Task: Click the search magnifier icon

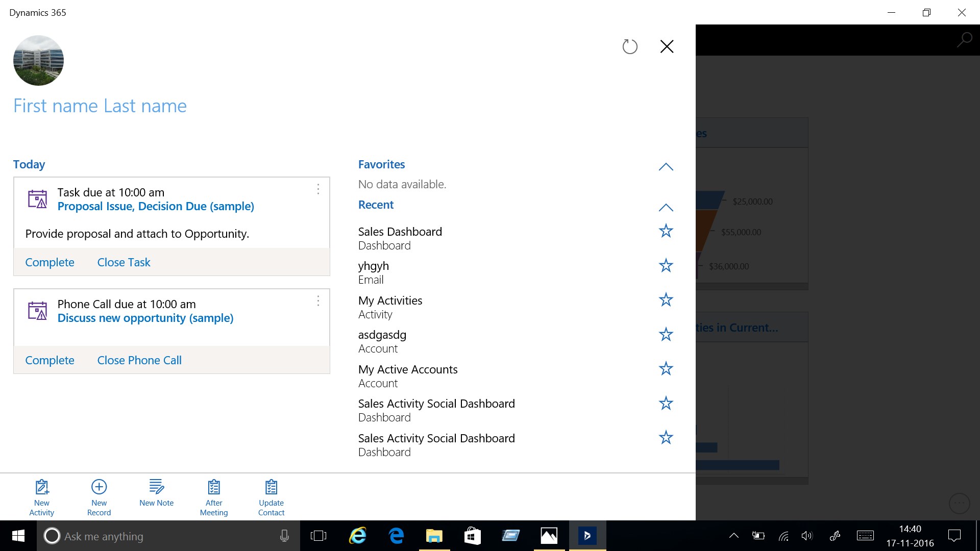Action: coord(964,40)
